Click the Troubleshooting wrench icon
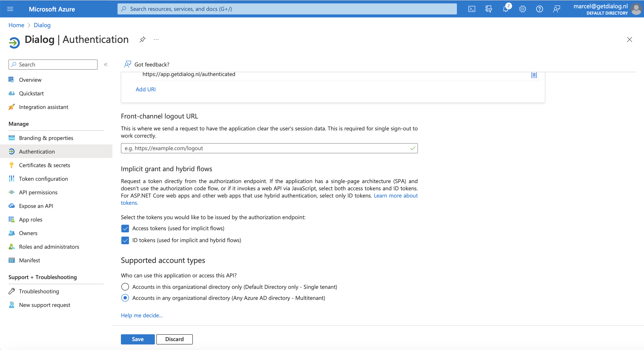The height and width of the screenshot is (350, 644). click(11, 291)
